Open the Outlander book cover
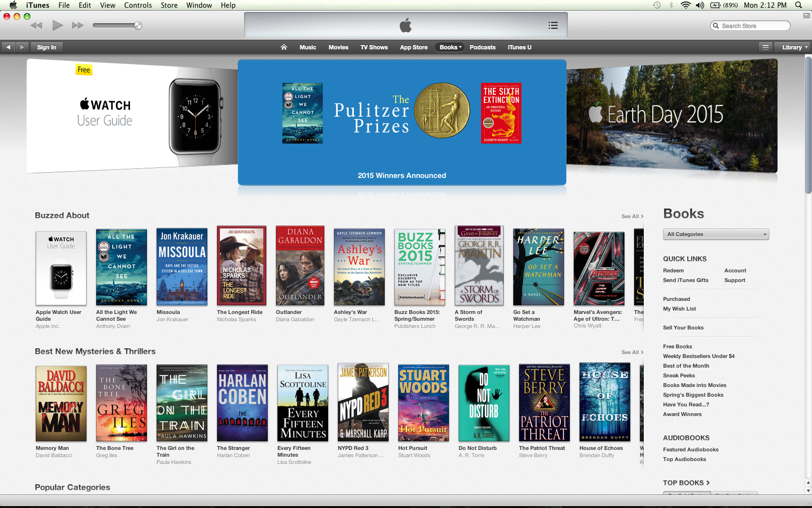 pyautogui.click(x=300, y=265)
